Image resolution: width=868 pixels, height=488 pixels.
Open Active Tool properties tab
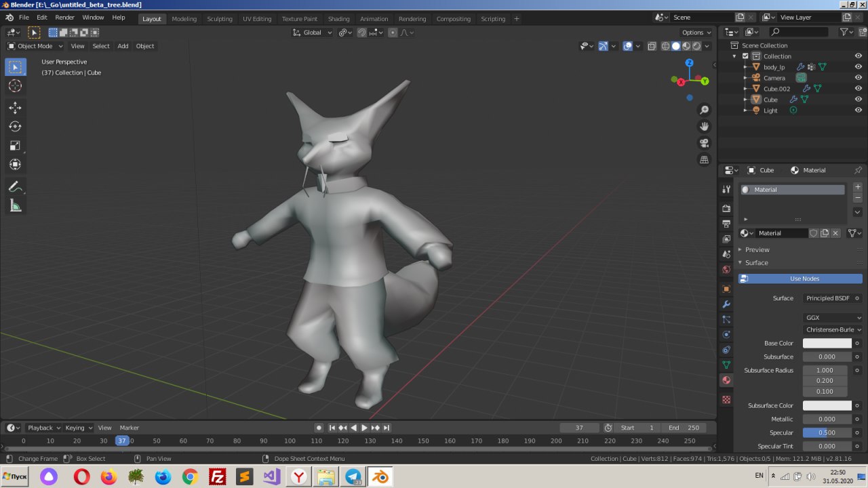point(726,189)
